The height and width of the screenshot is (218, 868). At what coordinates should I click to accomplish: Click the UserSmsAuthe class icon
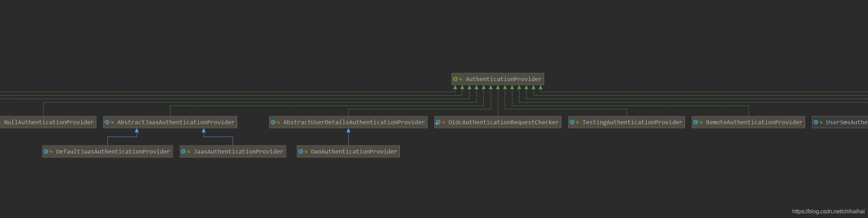point(816,122)
